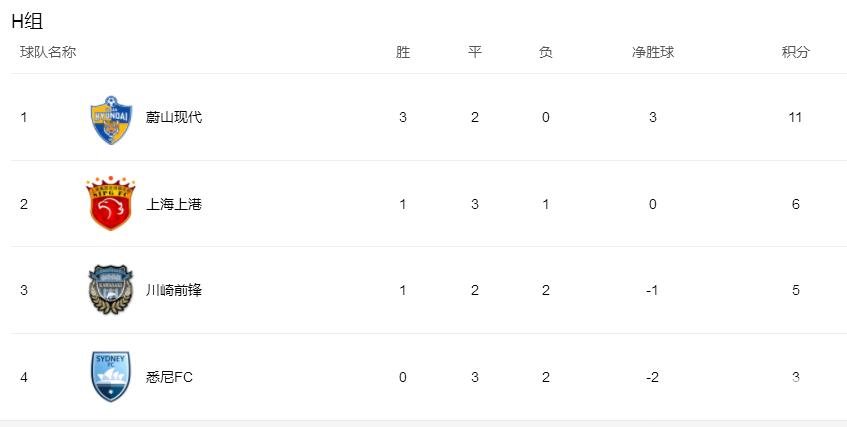Click 悉尼FC's -2 goal difference
Viewport: 847px width, 427px height.
[x=653, y=377]
